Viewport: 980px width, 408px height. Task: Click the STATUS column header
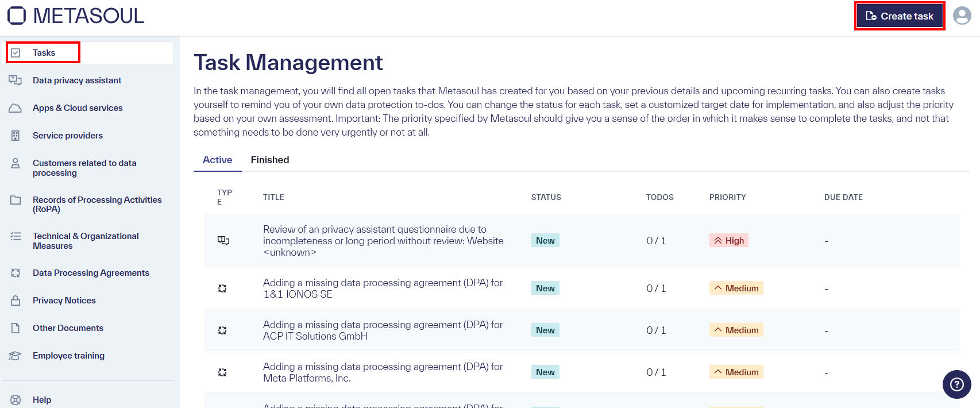pos(546,197)
